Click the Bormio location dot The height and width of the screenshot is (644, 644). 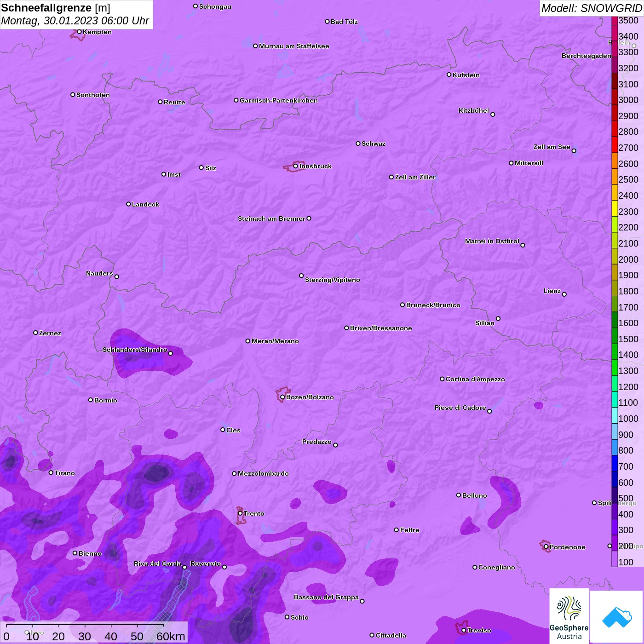[x=91, y=400]
